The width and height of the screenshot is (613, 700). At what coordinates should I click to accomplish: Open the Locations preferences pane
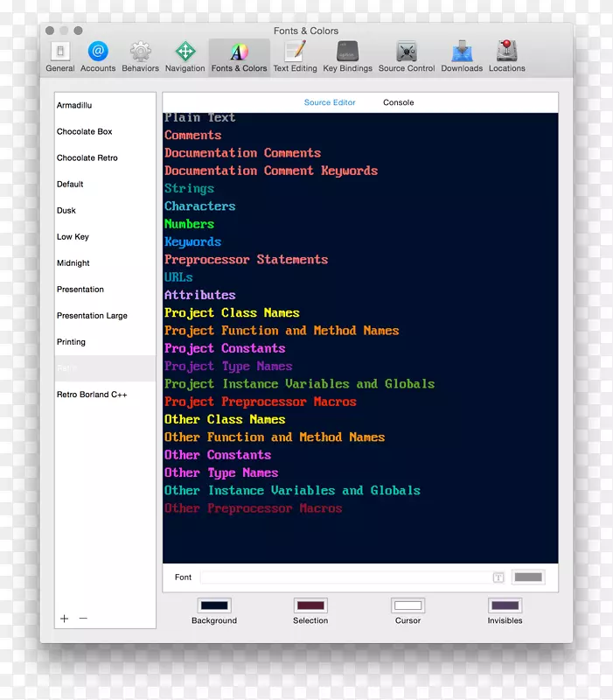click(506, 56)
